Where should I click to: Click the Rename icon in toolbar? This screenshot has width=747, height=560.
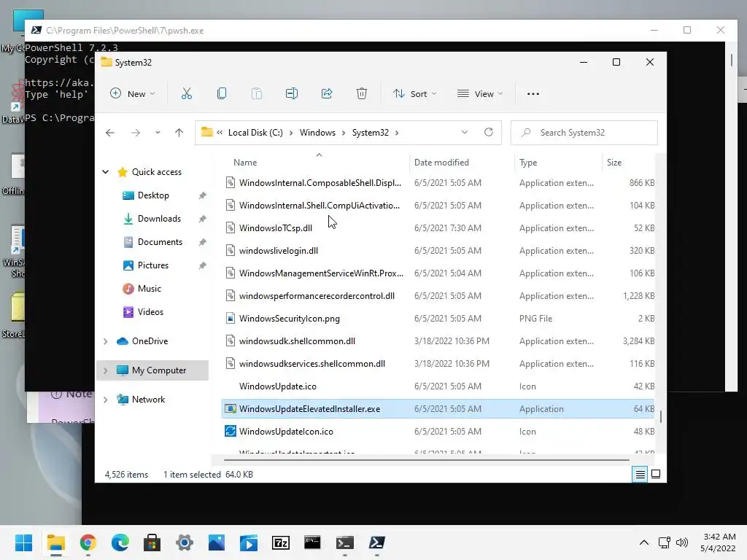292,94
